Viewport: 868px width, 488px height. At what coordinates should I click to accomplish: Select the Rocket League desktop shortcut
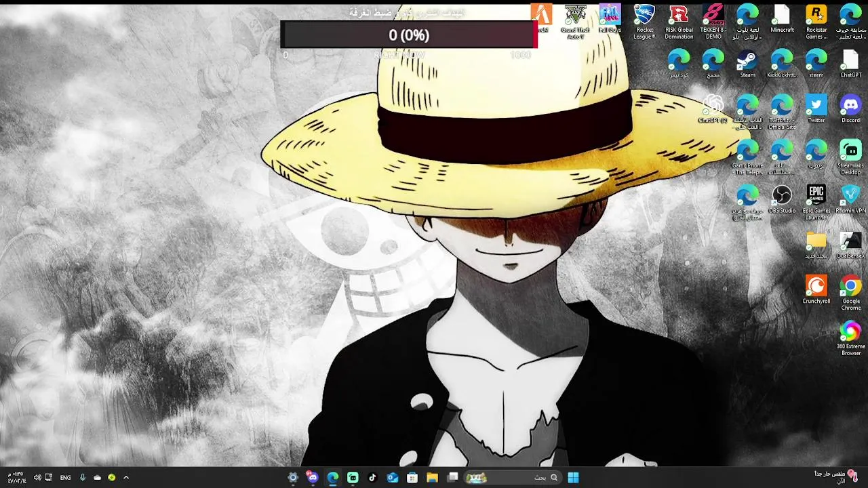coord(644,21)
